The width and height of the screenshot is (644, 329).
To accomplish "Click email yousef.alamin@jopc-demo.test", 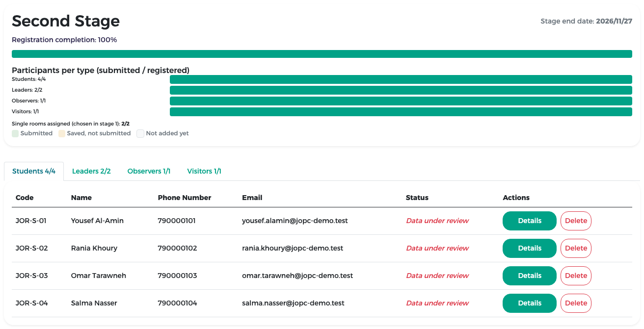I will pyautogui.click(x=295, y=221).
